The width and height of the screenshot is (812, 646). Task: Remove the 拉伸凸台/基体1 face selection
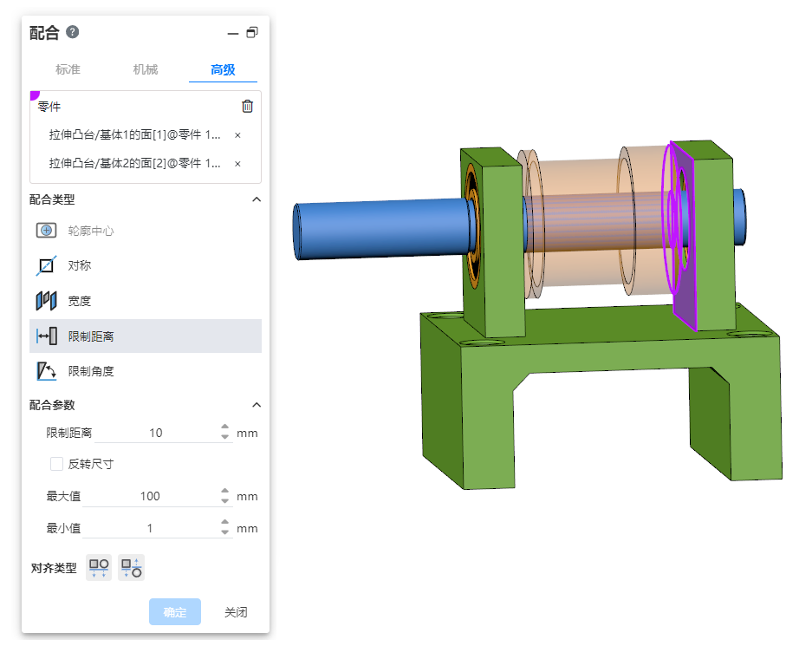click(237, 135)
